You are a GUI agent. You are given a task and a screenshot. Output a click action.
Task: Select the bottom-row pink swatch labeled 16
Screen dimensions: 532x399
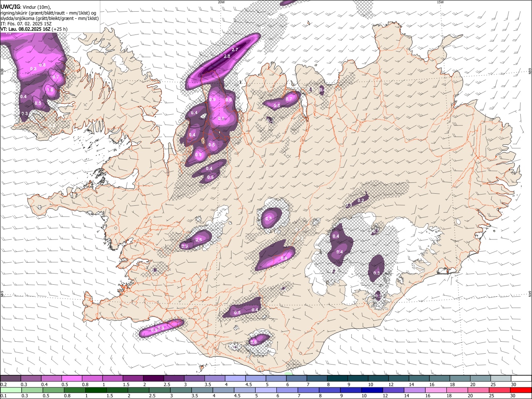(436, 390)
